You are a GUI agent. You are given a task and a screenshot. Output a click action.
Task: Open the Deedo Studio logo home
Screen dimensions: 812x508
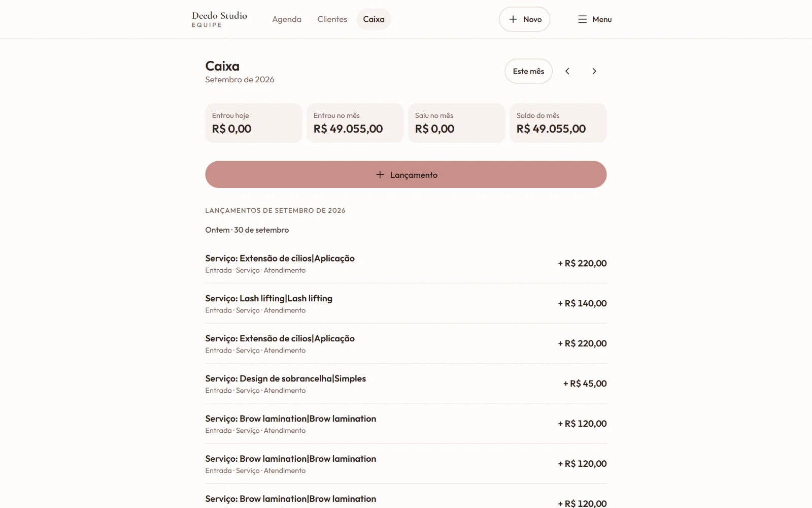(x=219, y=19)
